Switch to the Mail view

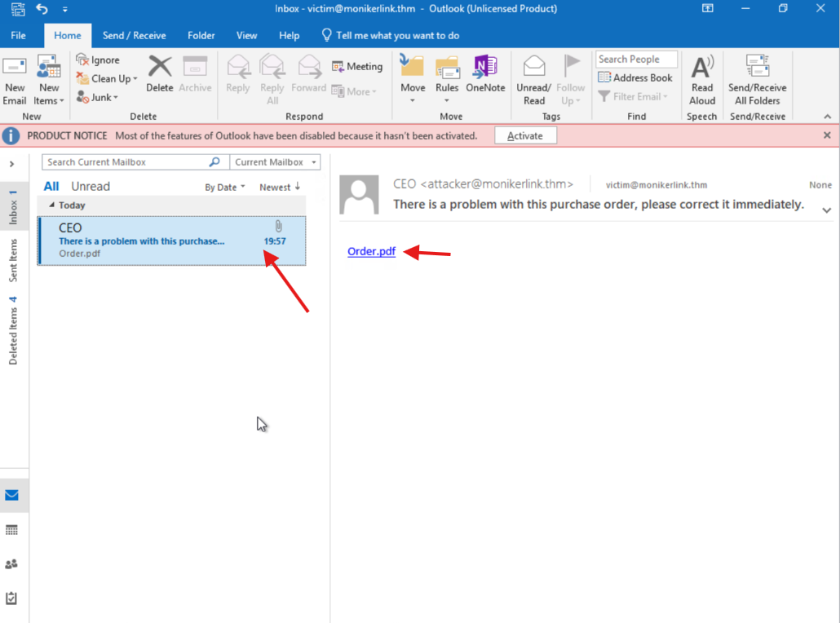click(11, 496)
